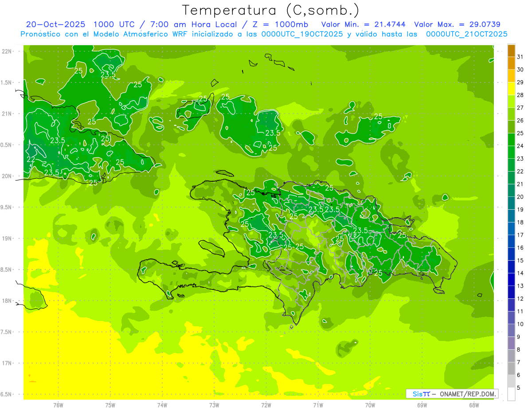This screenshot has width=532, height=411.
Task: Select the 76W longitude axis label
Action: pos(58,405)
